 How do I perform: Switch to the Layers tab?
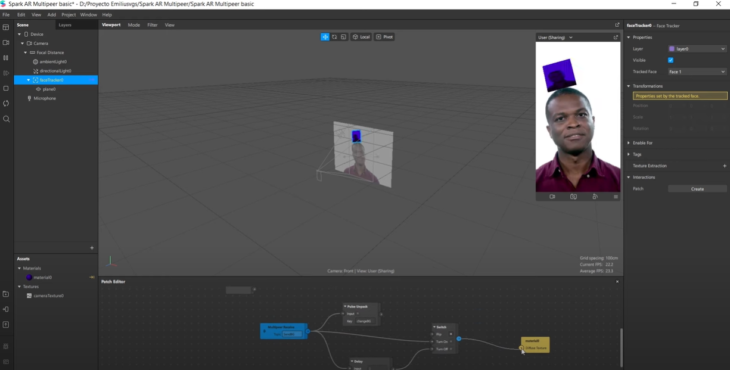tap(65, 25)
